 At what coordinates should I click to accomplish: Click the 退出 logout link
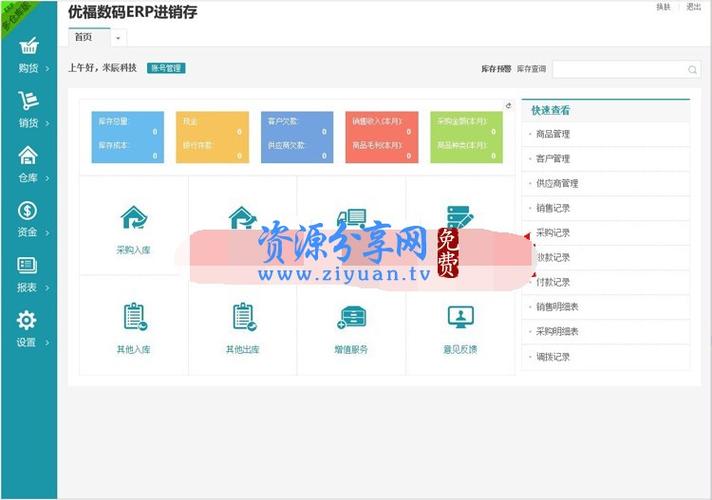[693, 7]
